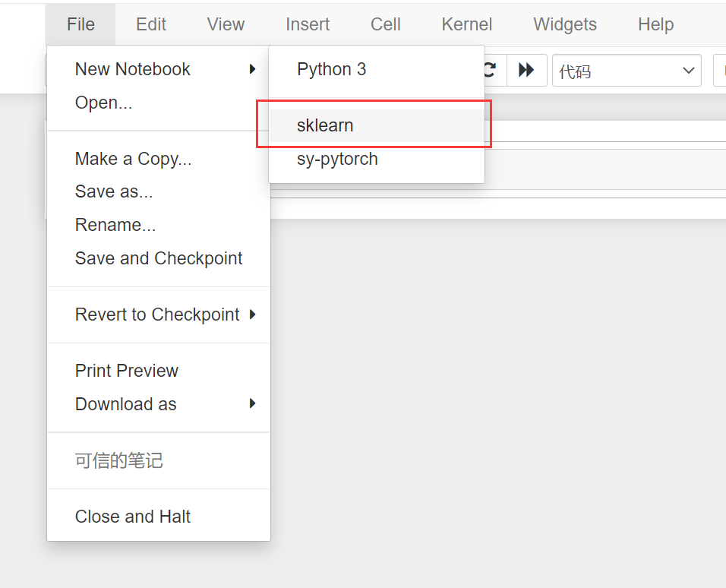726x588 pixels.
Task: Choose Open... from the File menu
Action: pos(104,103)
